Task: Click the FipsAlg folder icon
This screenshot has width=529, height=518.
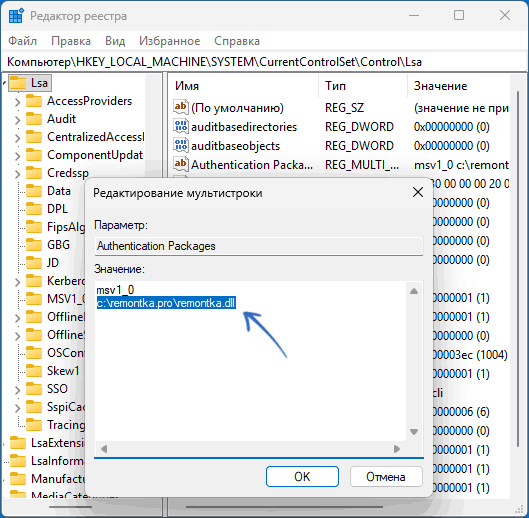Action: [x=34, y=227]
